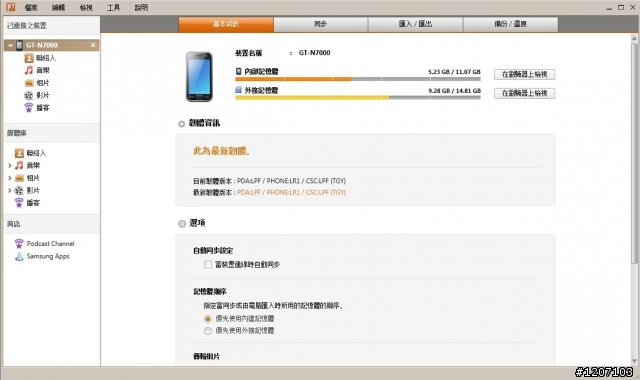Click the 自動同步設定 heading in options

point(213,251)
